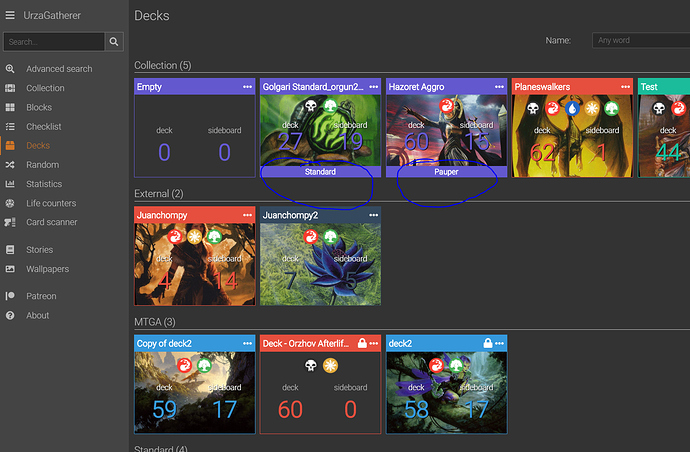
Task: Click the Pauper format label on Hazoret Aggro
Action: [x=446, y=172]
